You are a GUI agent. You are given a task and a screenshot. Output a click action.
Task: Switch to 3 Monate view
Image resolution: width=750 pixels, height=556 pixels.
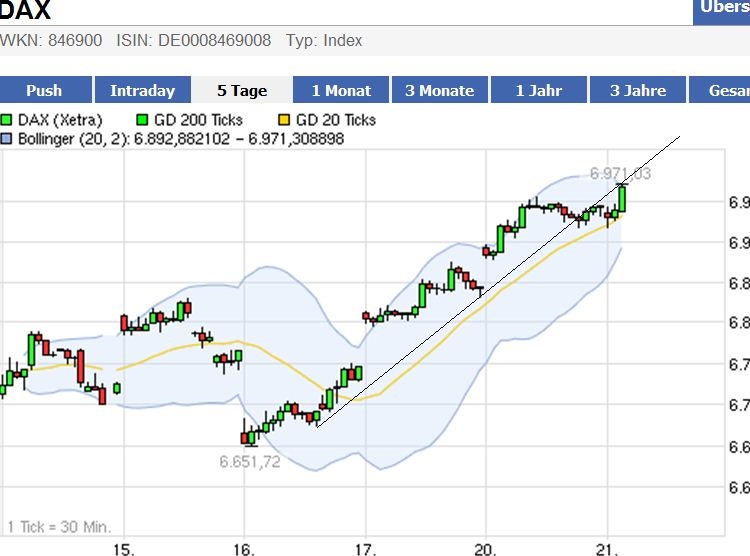tap(439, 90)
